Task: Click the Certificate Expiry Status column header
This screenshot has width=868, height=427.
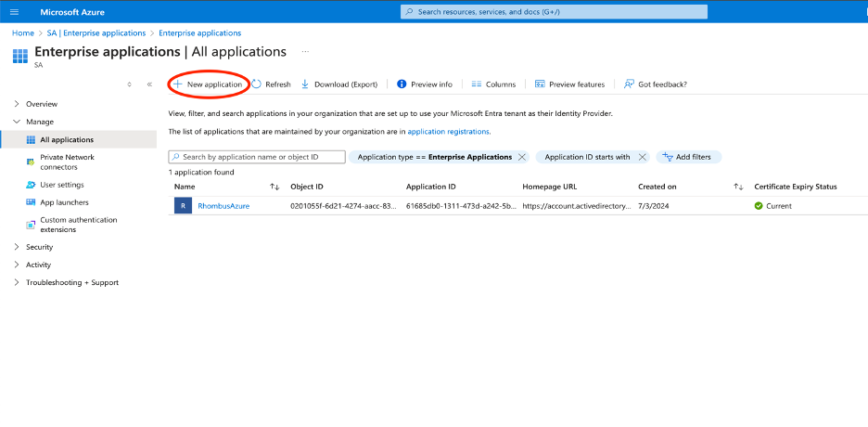Action: [796, 188]
